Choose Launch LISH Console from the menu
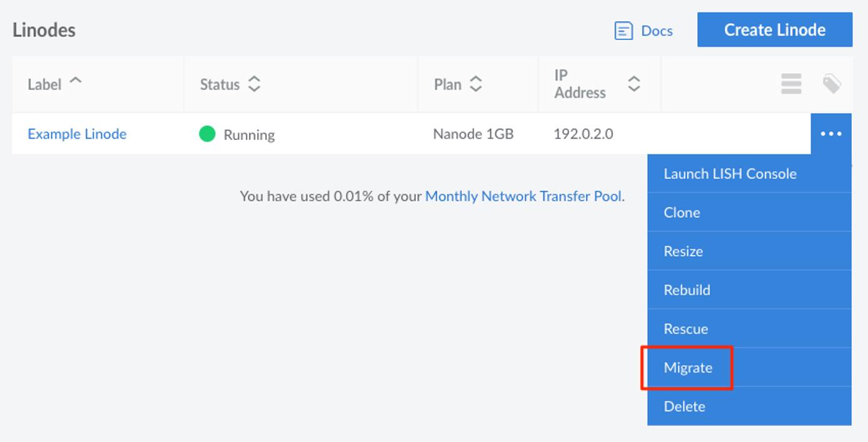The width and height of the screenshot is (868, 442). [x=730, y=173]
